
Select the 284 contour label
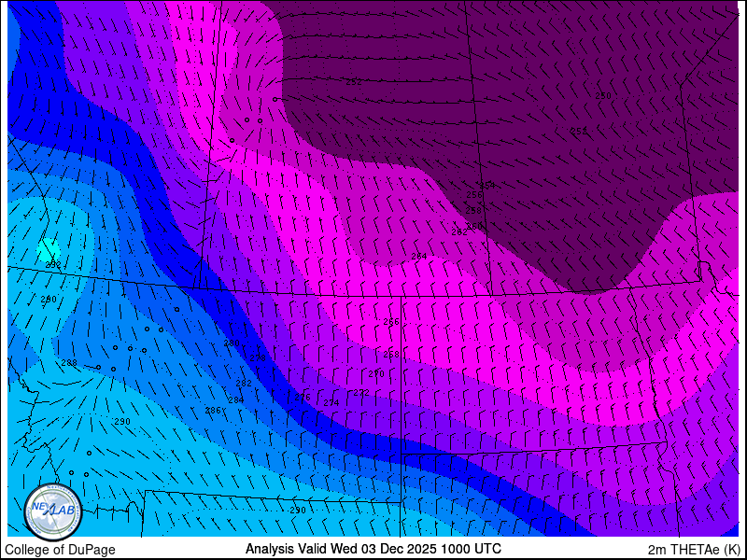pyautogui.click(x=236, y=400)
